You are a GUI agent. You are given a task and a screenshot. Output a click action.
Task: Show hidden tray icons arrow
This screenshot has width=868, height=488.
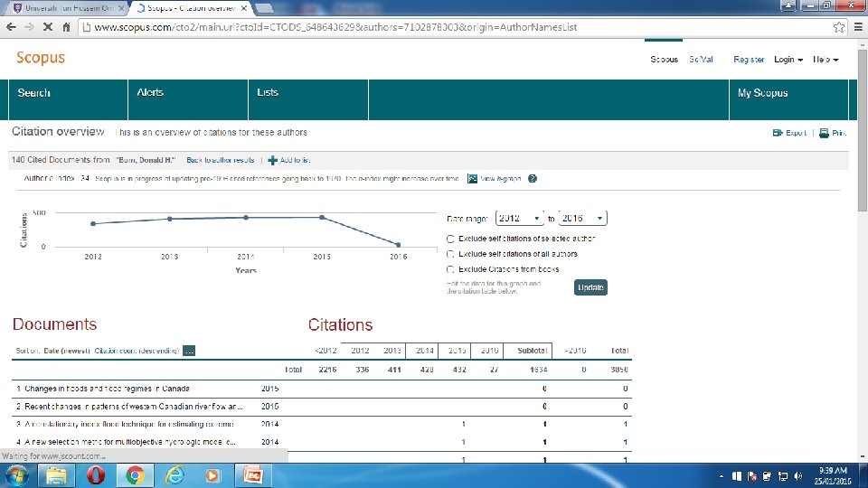point(721,476)
